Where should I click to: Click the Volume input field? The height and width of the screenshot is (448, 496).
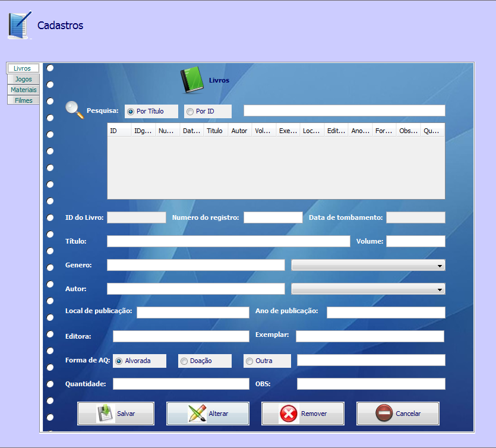(416, 241)
